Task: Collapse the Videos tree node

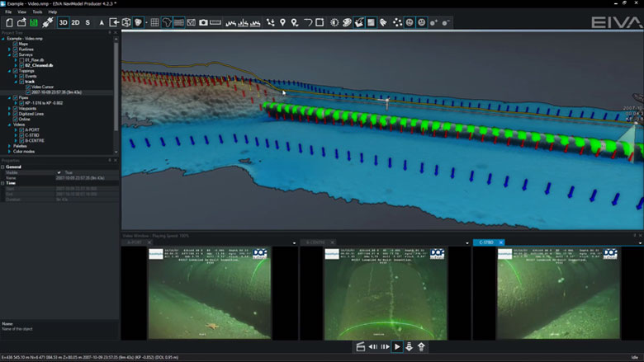Action: 9,125
